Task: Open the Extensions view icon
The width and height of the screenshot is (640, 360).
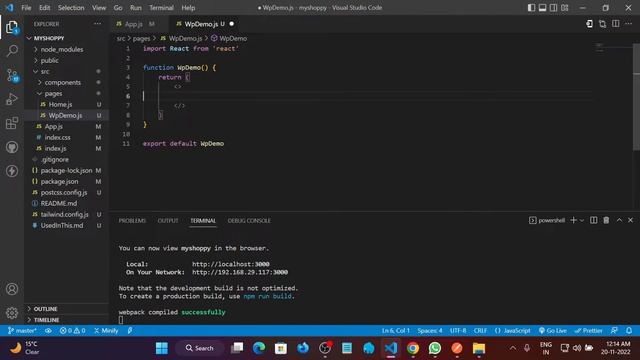Action: coord(12,123)
